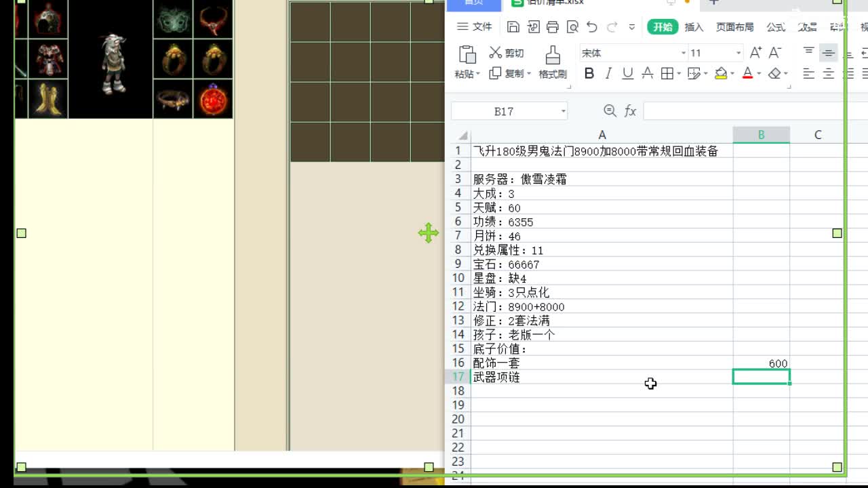Expand the fill color dropdown arrow
This screenshot has width=868, height=488.
(x=732, y=73)
